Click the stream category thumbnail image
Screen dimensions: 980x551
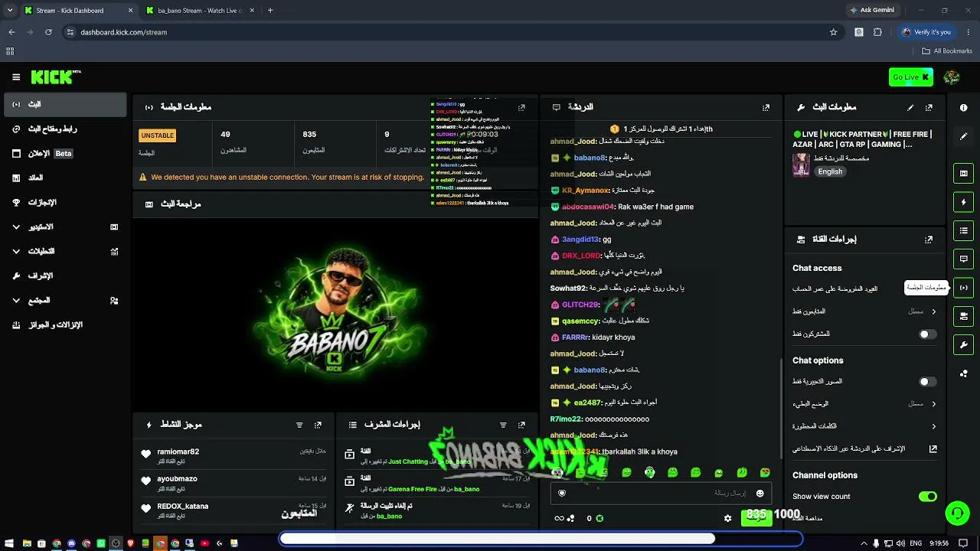tap(801, 165)
